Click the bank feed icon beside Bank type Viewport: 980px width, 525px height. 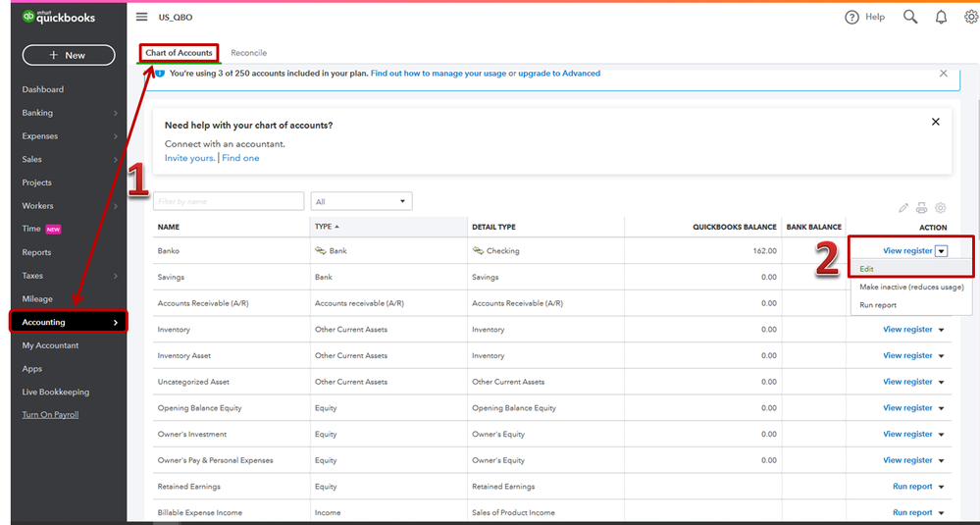[x=321, y=250]
